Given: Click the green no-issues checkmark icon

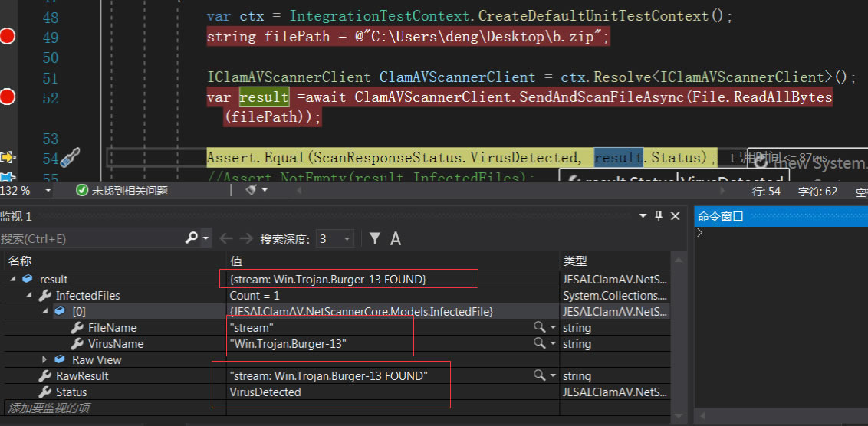Looking at the screenshot, I should click(82, 191).
